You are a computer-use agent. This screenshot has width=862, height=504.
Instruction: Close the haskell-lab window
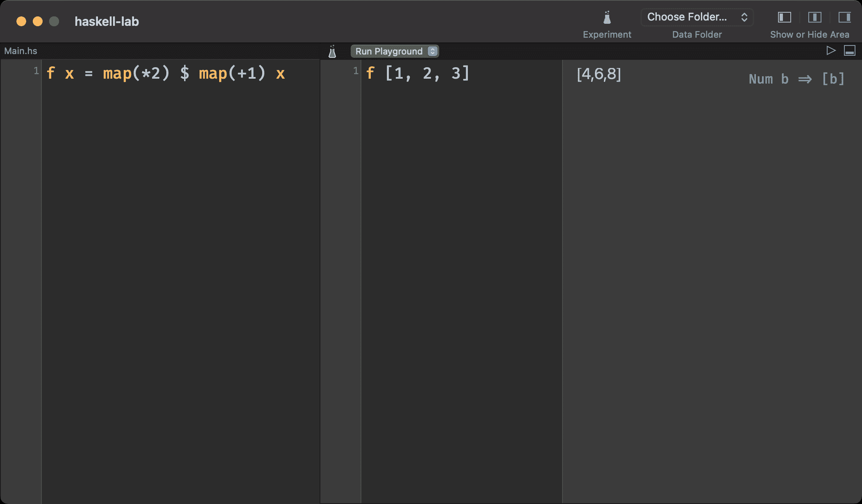[21, 21]
